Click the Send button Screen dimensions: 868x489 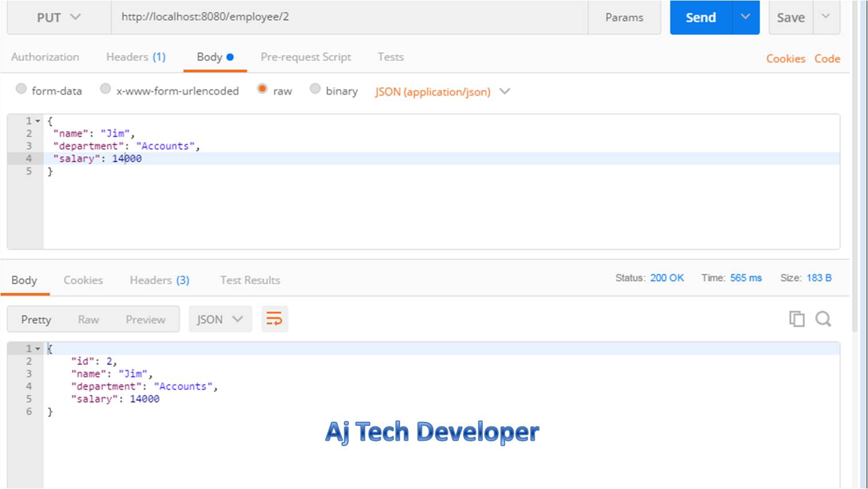coord(701,17)
